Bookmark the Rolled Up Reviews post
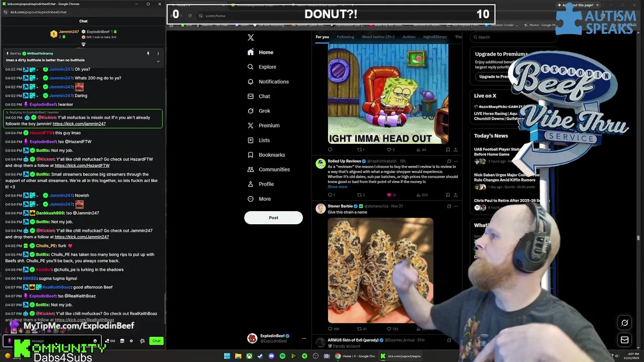Screen dimensions: 644x362 (x=448, y=195)
